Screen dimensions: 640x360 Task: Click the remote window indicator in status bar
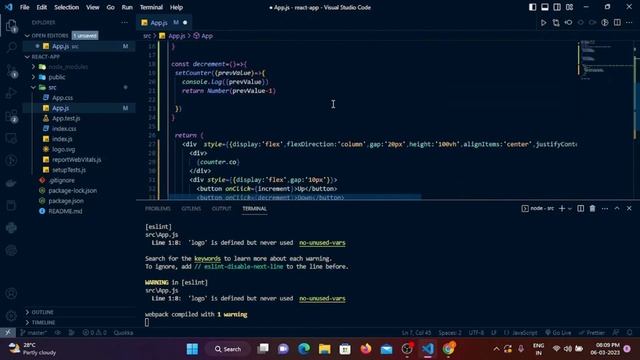[x=8, y=333]
